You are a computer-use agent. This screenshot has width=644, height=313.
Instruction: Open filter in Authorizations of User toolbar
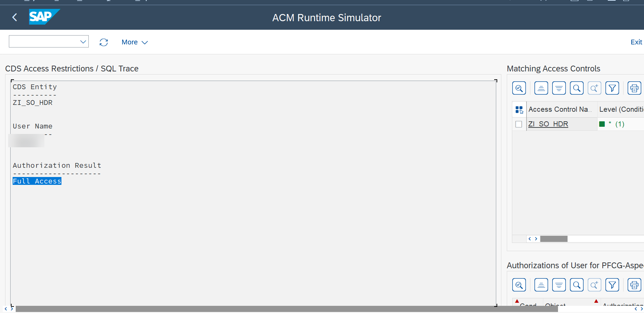(612, 285)
